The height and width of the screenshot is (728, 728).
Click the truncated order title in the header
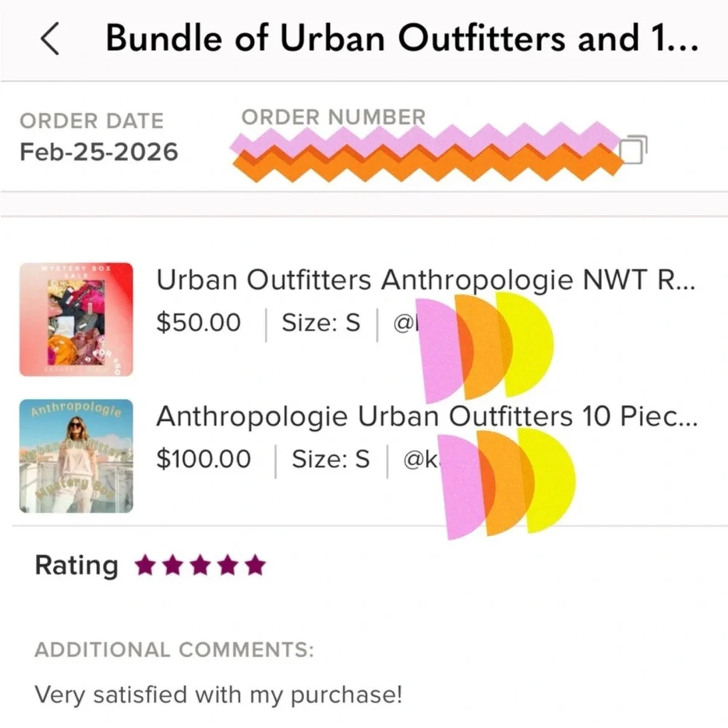coord(403,38)
